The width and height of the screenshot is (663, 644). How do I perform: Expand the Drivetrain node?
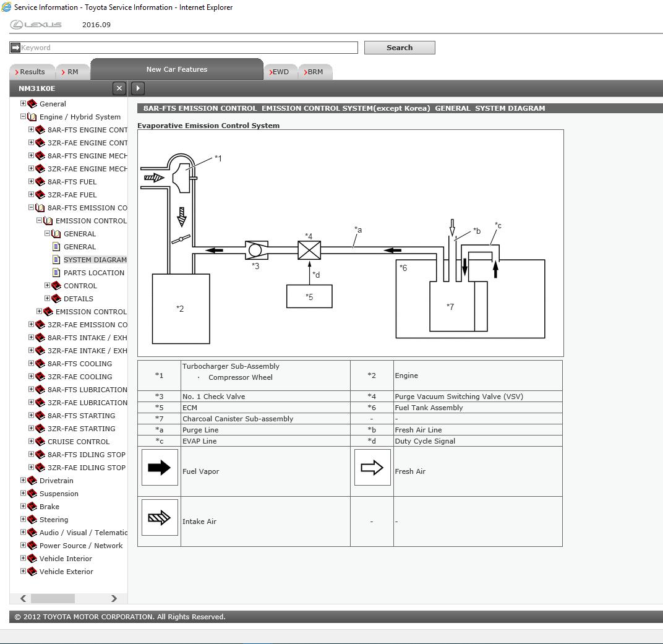coord(24,480)
